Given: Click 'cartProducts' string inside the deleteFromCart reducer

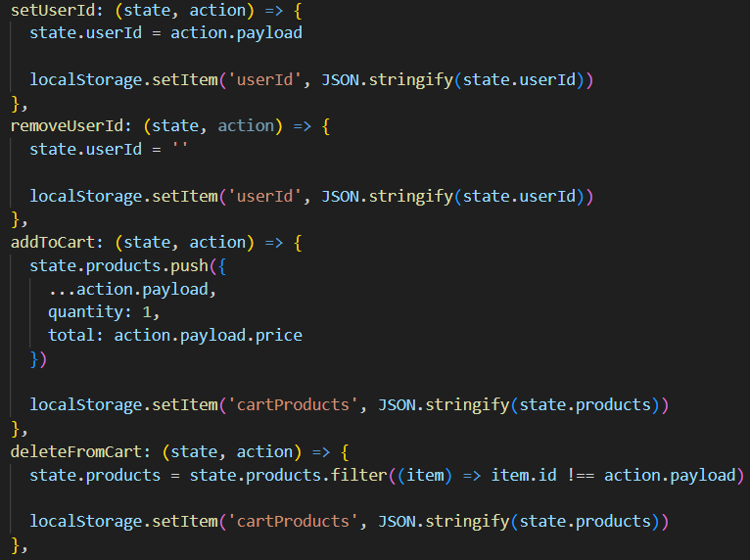Looking at the screenshot, I should point(293,521).
